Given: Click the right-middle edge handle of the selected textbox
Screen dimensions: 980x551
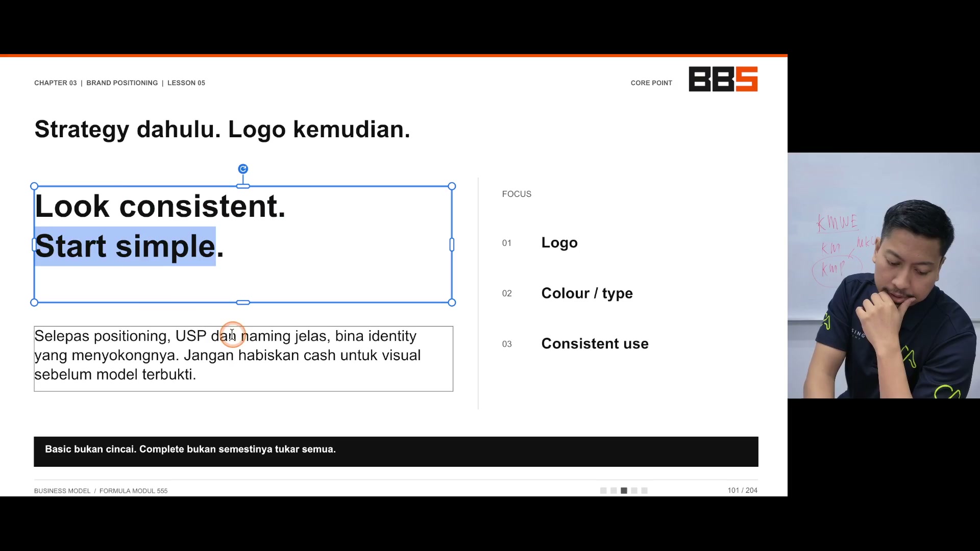Looking at the screenshot, I should click(452, 245).
